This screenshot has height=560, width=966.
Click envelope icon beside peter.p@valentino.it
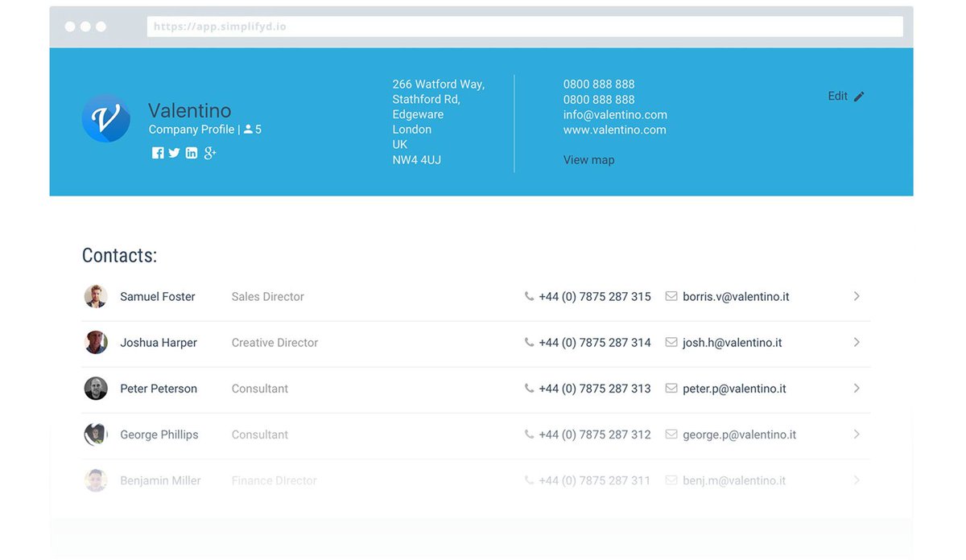[x=671, y=388]
